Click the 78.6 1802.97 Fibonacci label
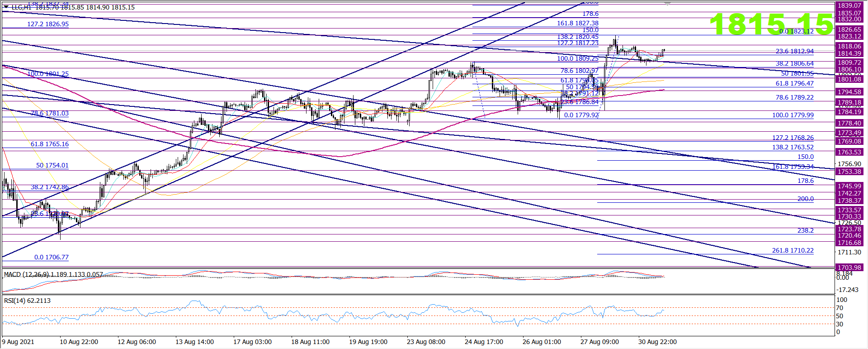 click(580, 71)
